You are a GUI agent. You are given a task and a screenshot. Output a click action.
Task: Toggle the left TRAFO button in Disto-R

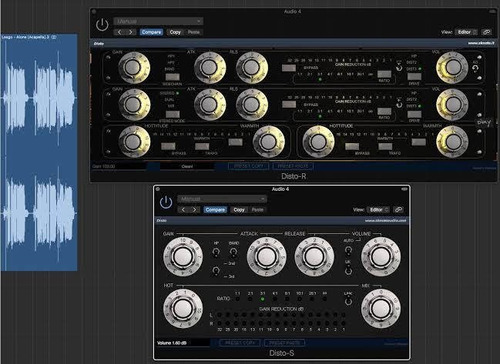tap(202, 146)
